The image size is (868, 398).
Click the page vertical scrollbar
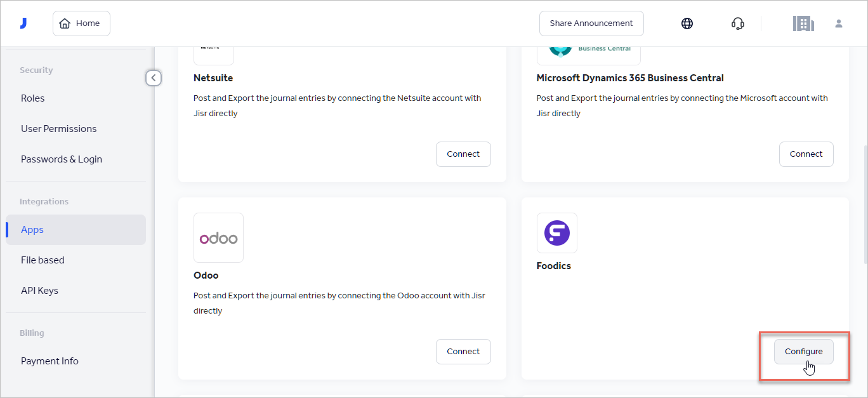[864, 203]
